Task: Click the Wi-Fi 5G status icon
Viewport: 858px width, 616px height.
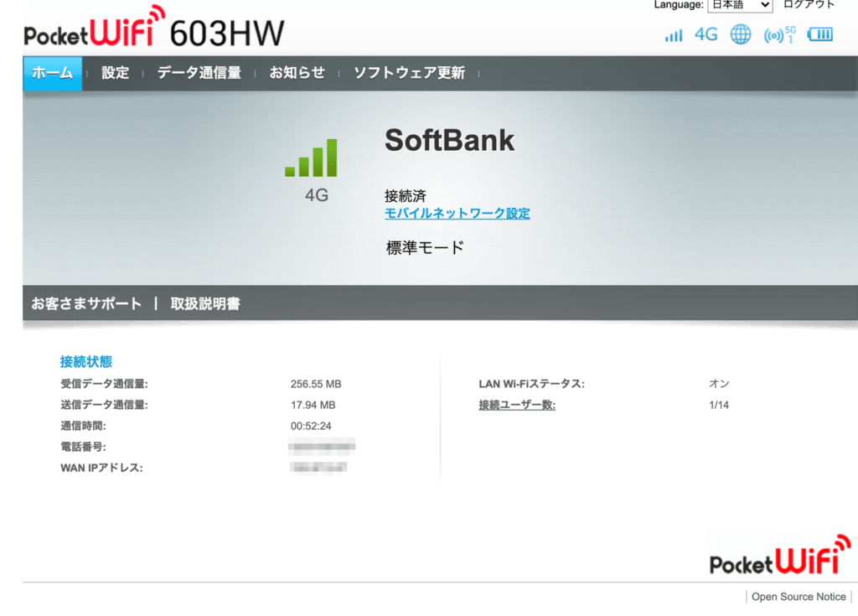Action: coord(780,35)
